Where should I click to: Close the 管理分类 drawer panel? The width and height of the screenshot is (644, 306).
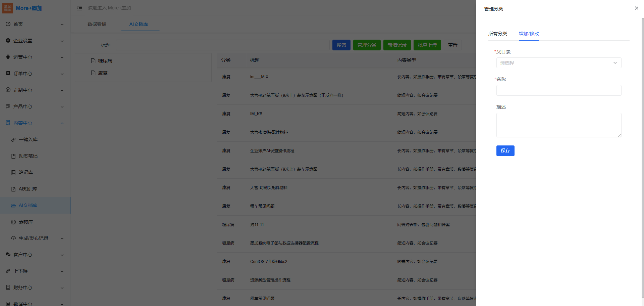pyautogui.click(x=636, y=8)
